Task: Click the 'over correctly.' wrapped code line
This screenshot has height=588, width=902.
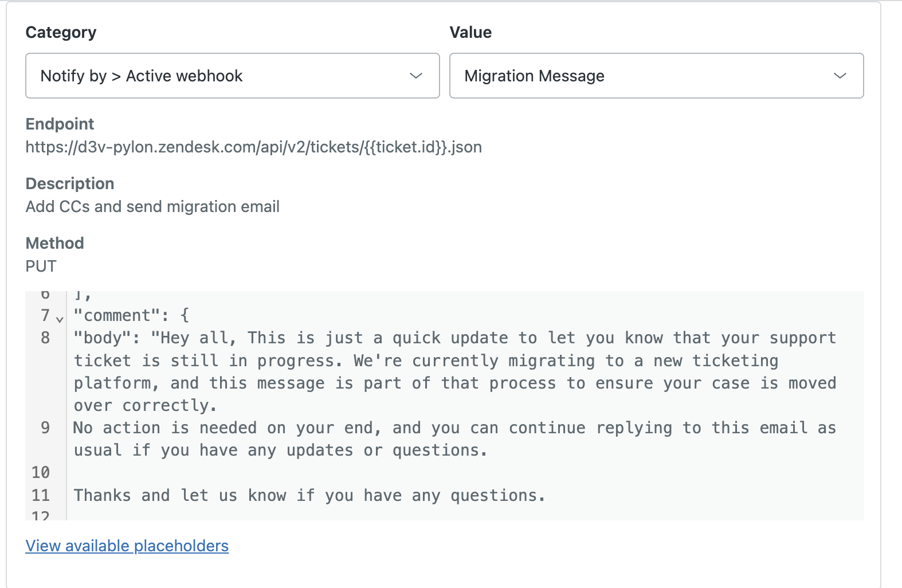Action: (x=146, y=405)
